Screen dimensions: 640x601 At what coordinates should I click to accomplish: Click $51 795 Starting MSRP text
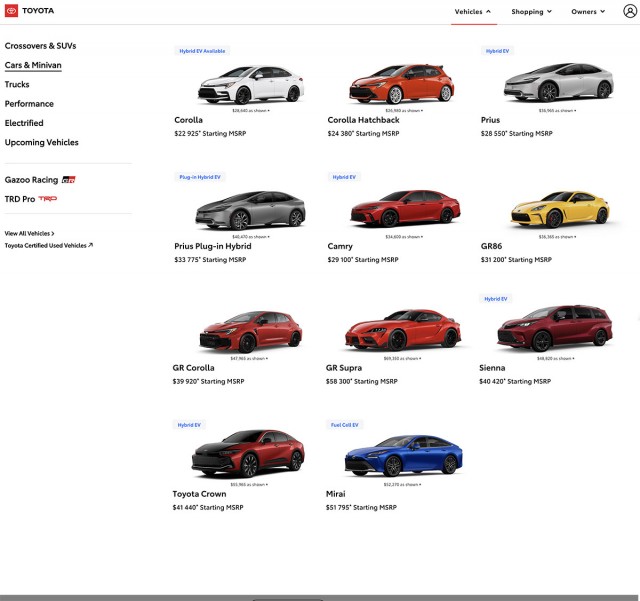pyautogui.click(x=361, y=508)
